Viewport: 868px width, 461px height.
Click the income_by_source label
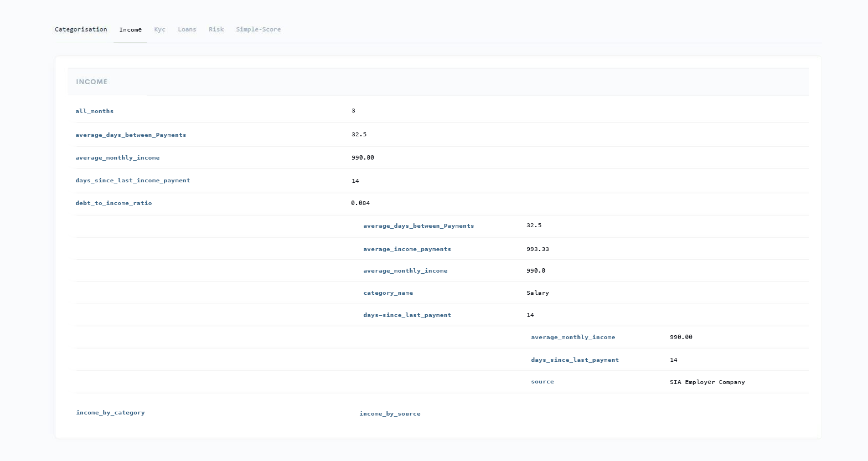pyautogui.click(x=390, y=414)
